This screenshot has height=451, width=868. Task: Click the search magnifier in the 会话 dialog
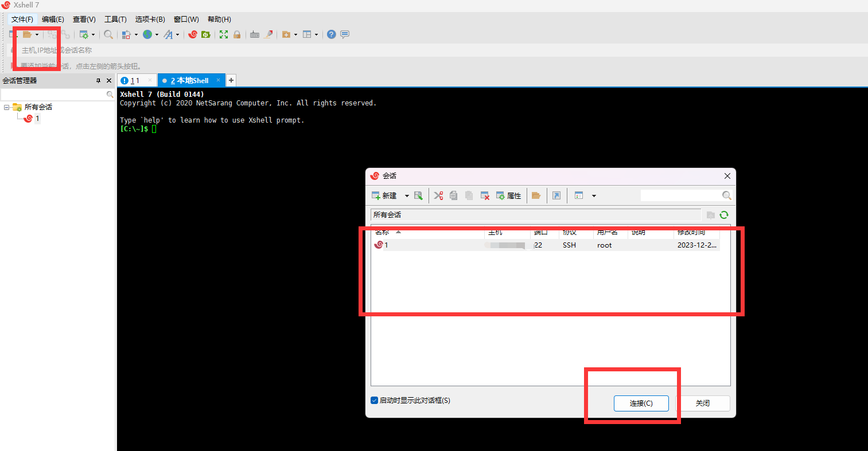point(727,195)
